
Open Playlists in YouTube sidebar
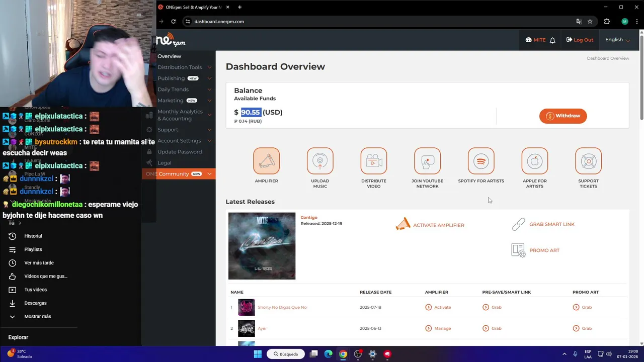[x=33, y=249]
